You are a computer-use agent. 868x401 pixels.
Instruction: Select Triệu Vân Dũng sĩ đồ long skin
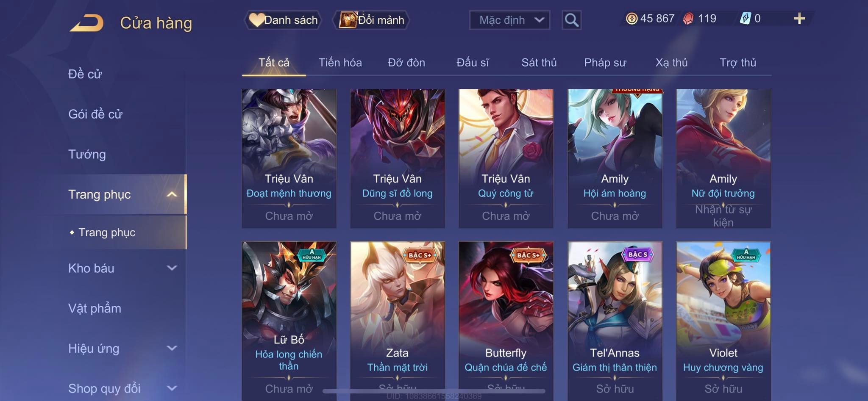point(397,158)
